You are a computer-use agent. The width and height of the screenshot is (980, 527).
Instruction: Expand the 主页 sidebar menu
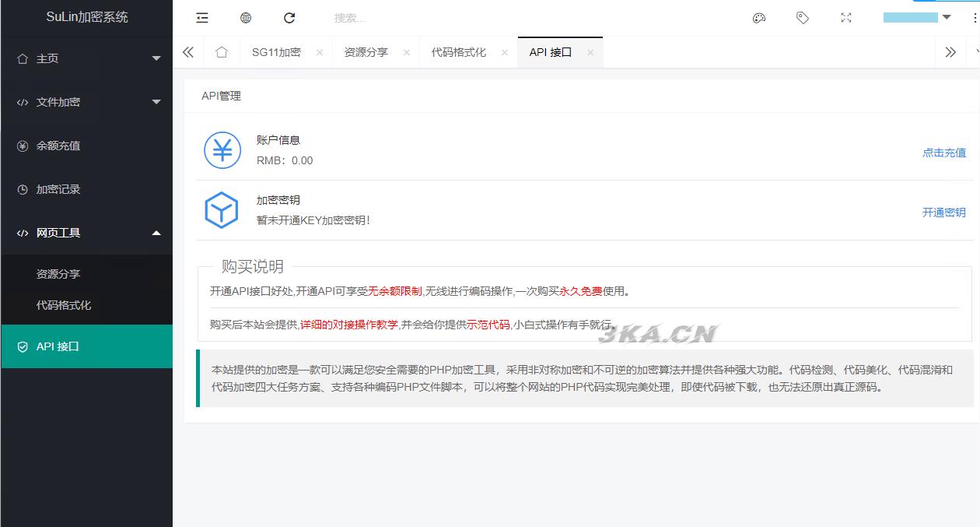(86, 58)
